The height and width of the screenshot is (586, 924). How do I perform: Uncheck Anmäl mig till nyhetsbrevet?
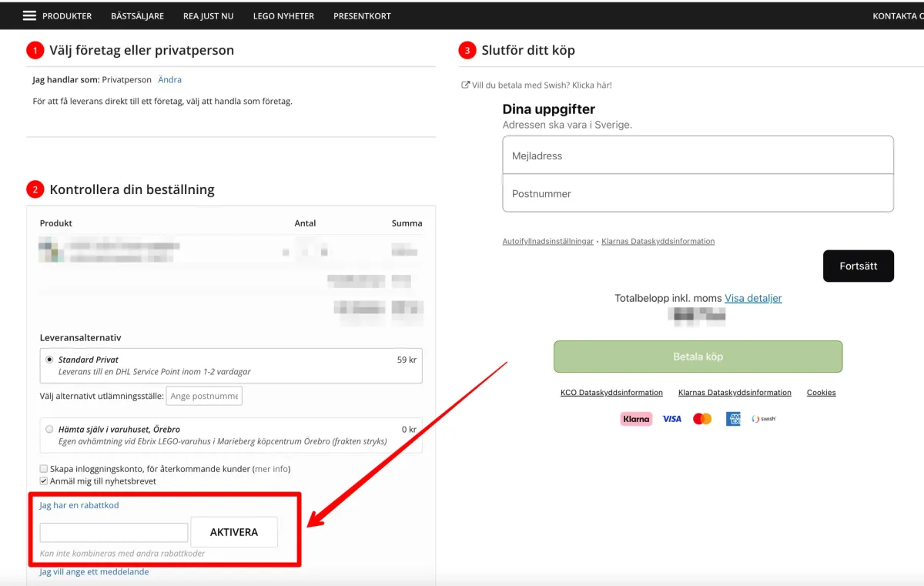click(44, 481)
